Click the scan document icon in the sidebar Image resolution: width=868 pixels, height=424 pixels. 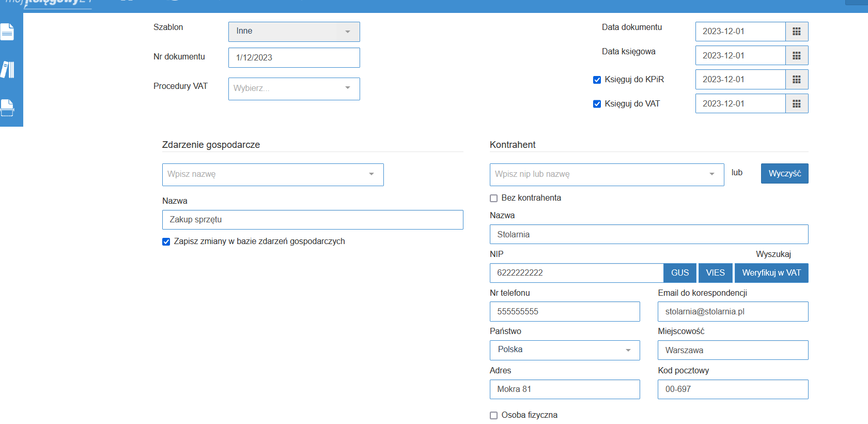[7, 108]
